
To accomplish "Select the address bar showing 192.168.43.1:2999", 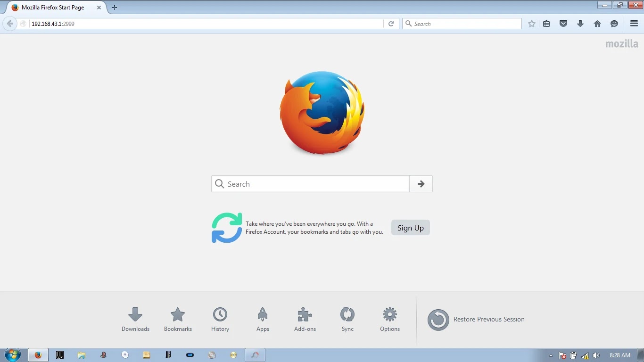I will click(206, 24).
